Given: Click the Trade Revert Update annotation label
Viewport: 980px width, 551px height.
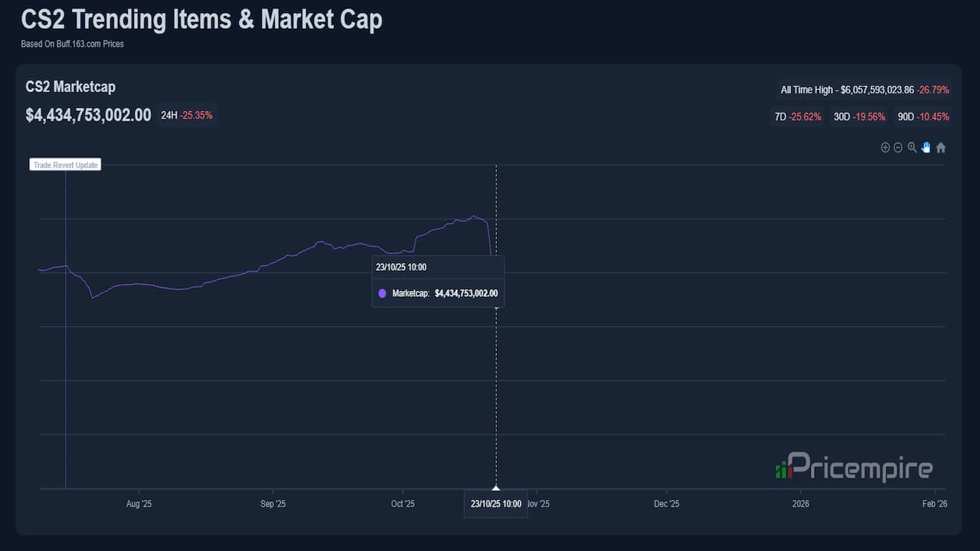Looking at the screenshot, I should pyautogui.click(x=65, y=165).
